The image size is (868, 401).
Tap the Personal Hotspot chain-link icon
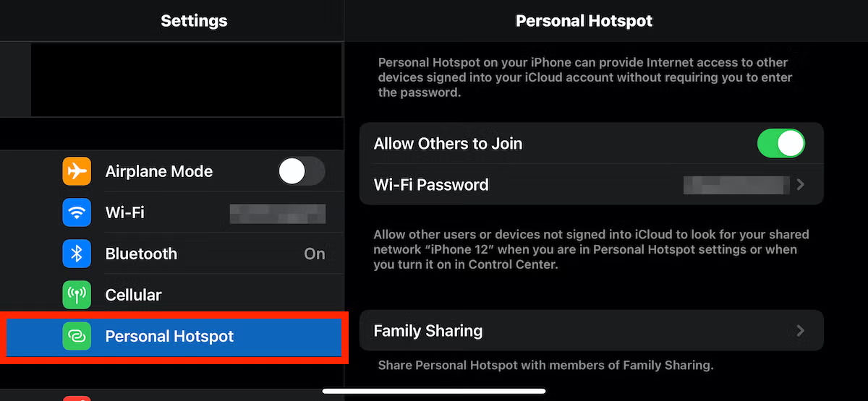pos(77,337)
